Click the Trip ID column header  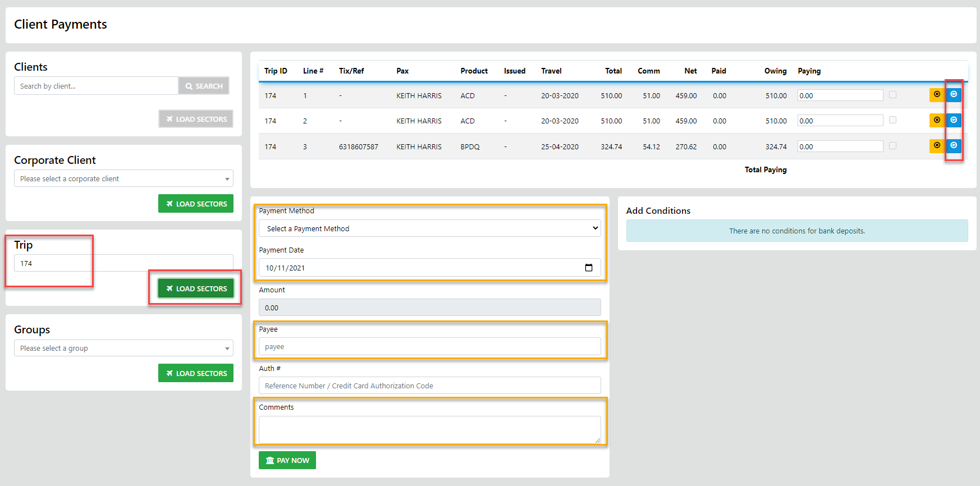276,71
